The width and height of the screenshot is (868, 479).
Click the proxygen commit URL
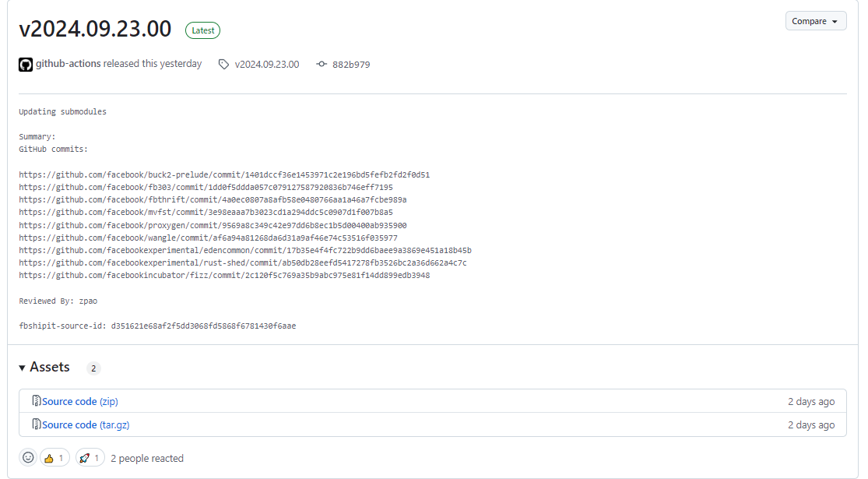pyautogui.click(x=213, y=225)
